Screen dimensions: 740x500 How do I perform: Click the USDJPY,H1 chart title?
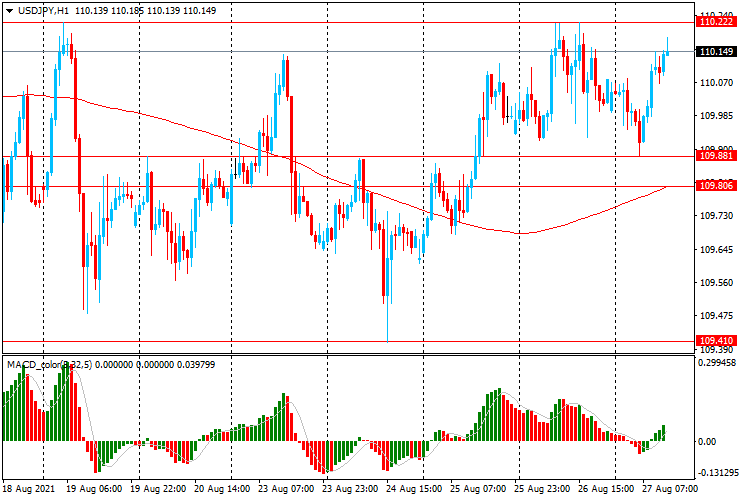point(44,11)
